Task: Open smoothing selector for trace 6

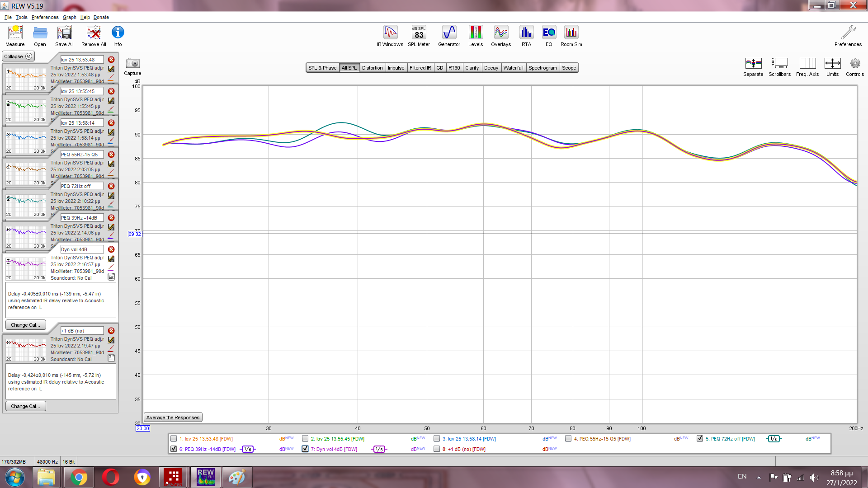Action: pos(248,449)
